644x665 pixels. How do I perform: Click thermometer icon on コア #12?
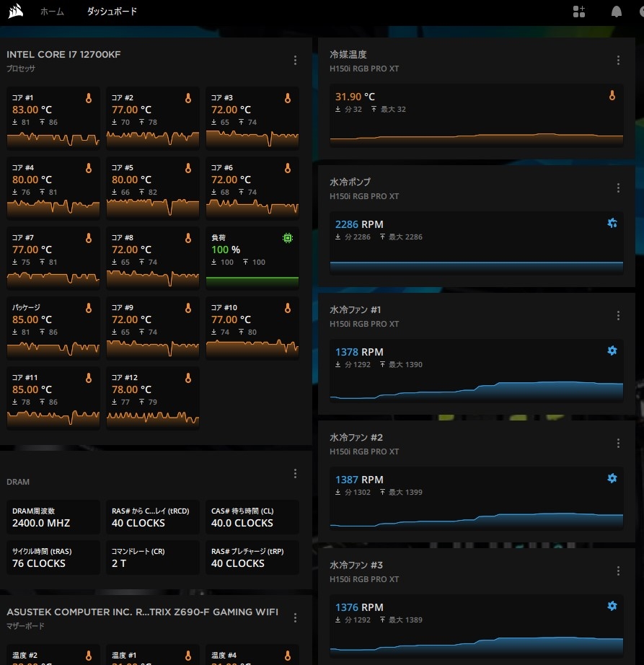[188, 378]
